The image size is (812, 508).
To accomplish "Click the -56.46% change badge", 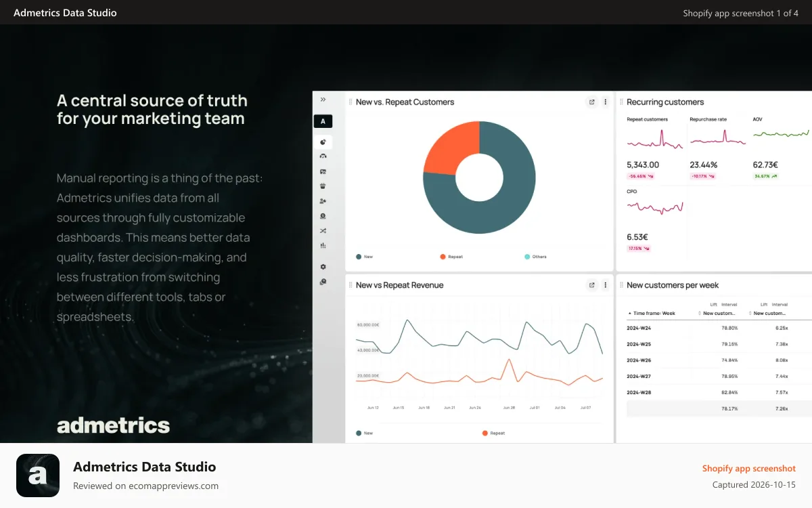I will [640, 176].
